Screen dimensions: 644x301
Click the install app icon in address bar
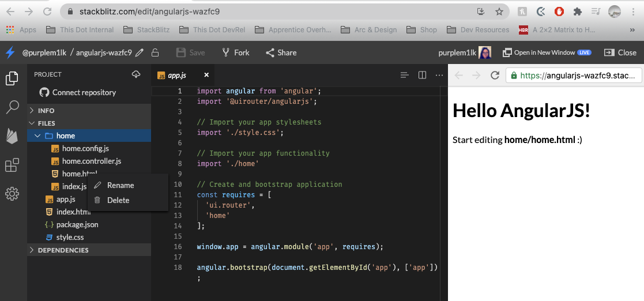coord(481,12)
